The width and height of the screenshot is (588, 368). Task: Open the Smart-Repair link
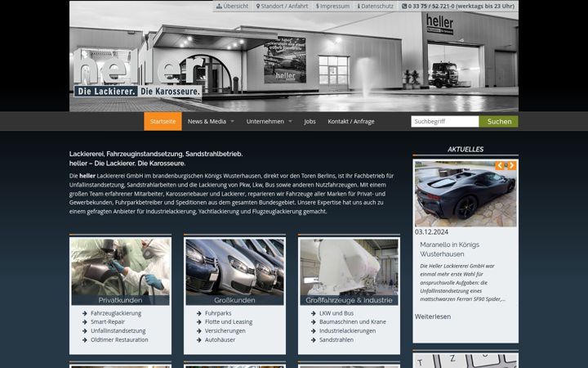(108, 322)
